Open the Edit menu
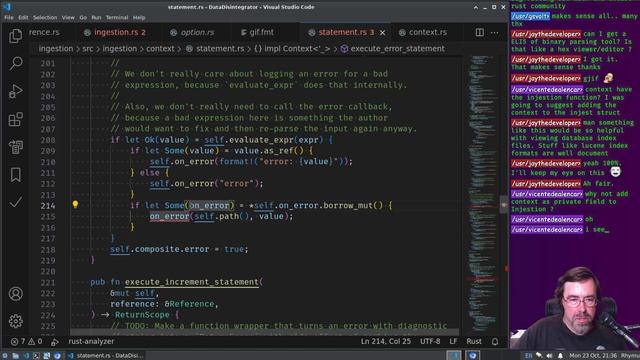Image resolution: width=640 pixels, height=360 pixels. pos(23,18)
